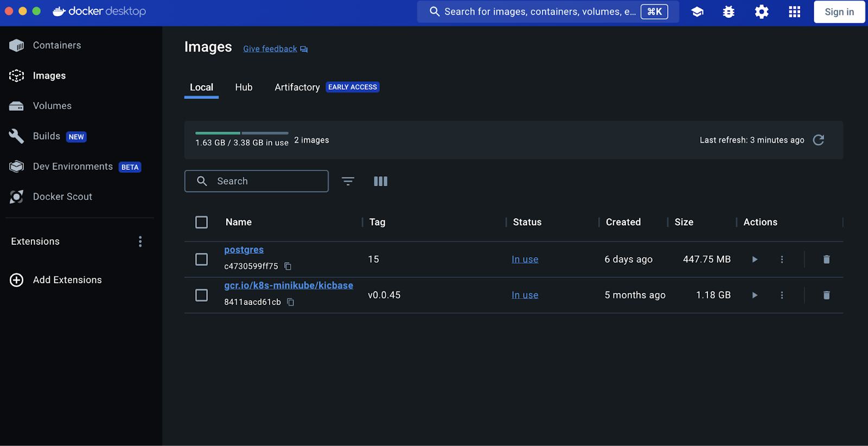Delete the postgres image
This screenshot has width=868, height=446.
click(x=826, y=259)
